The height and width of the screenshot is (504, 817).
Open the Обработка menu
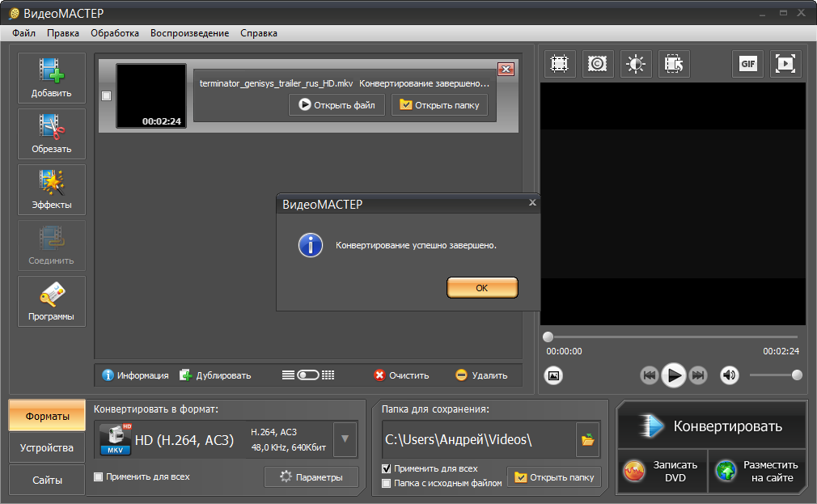(115, 33)
